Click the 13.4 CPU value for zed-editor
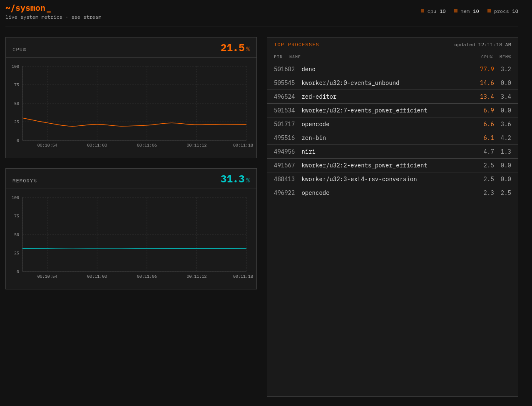The image size is (532, 406). tap(487, 97)
